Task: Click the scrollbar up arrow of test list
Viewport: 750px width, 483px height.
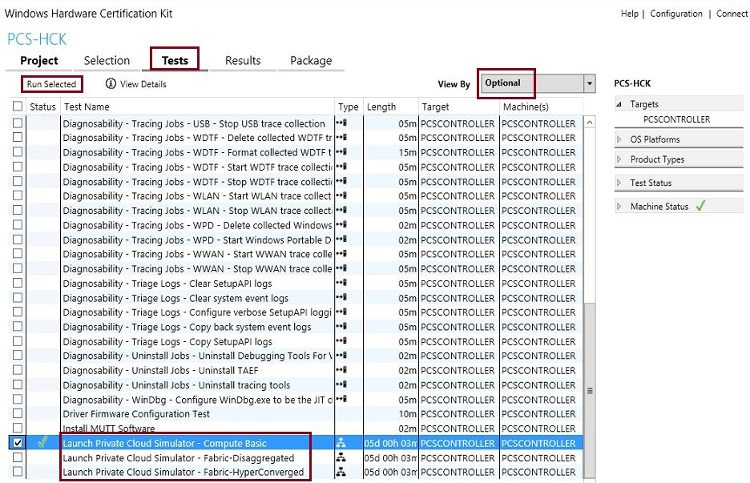Action: 590,122
